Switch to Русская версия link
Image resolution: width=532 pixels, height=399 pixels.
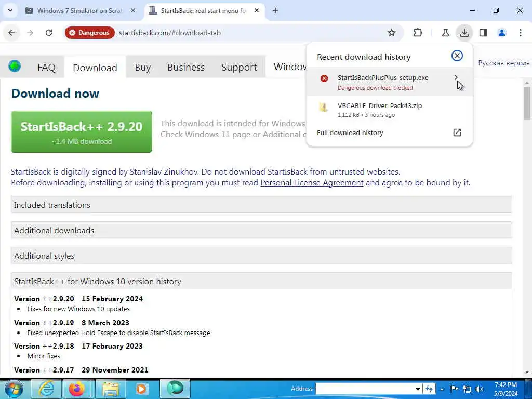[504, 63]
